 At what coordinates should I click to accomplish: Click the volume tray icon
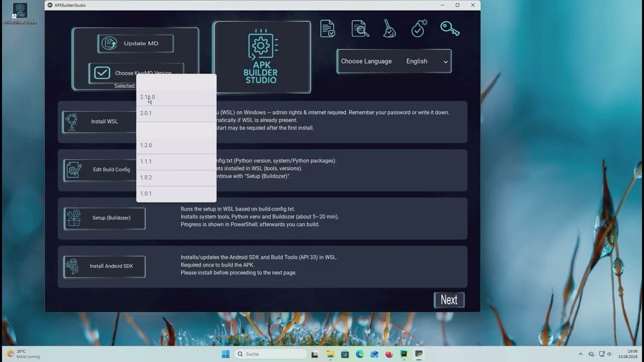click(x=610, y=354)
